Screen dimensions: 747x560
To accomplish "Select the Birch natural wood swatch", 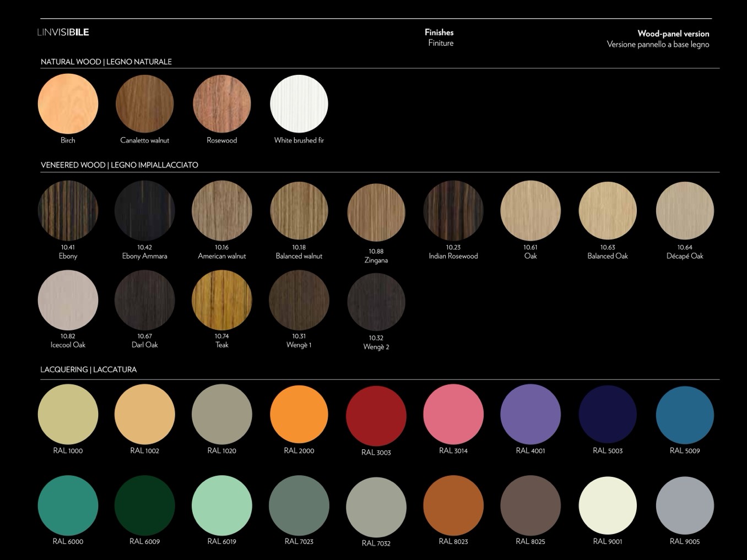I will pyautogui.click(x=68, y=104).
